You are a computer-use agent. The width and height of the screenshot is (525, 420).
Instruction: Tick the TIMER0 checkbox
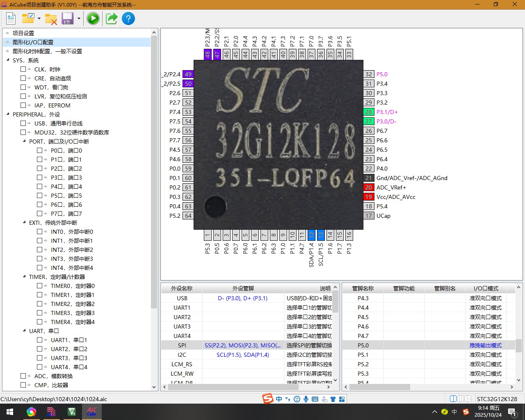pyautogui.click(x=40, y=286)
